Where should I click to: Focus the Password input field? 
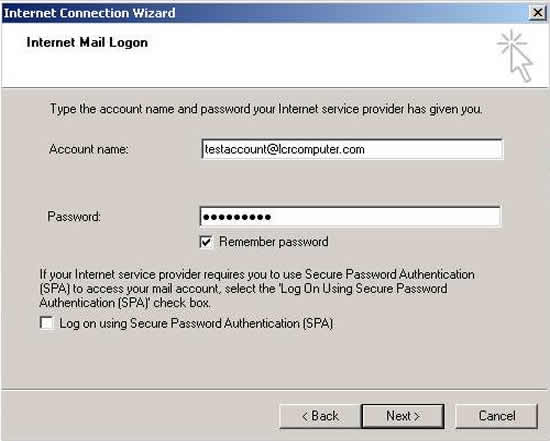[x=350, y=217]
